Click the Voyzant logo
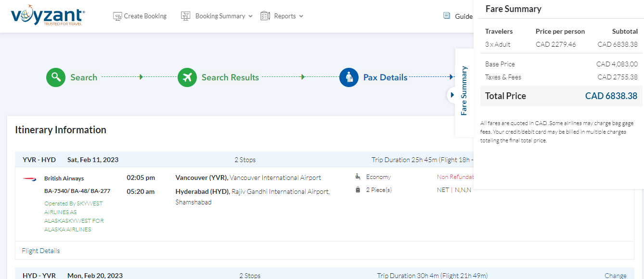644x279 pixels. pos(48,16)
